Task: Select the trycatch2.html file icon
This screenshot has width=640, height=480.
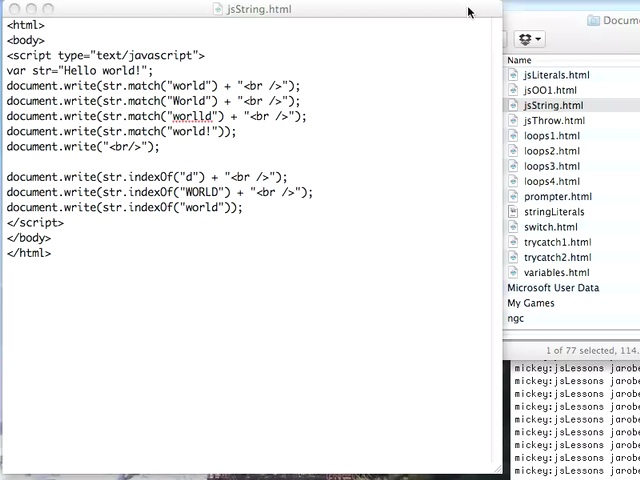Action: point(513,257)
